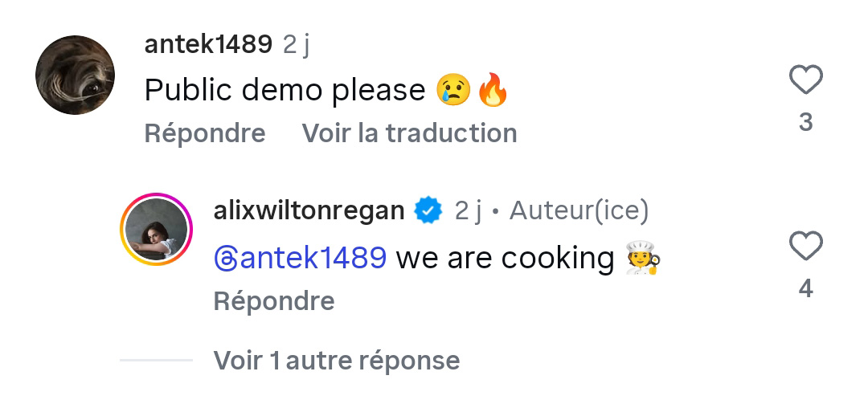This screenshot has width=868, height=400.
Task: Click Voir la traduction for the comment
Action: click(409, 133)
